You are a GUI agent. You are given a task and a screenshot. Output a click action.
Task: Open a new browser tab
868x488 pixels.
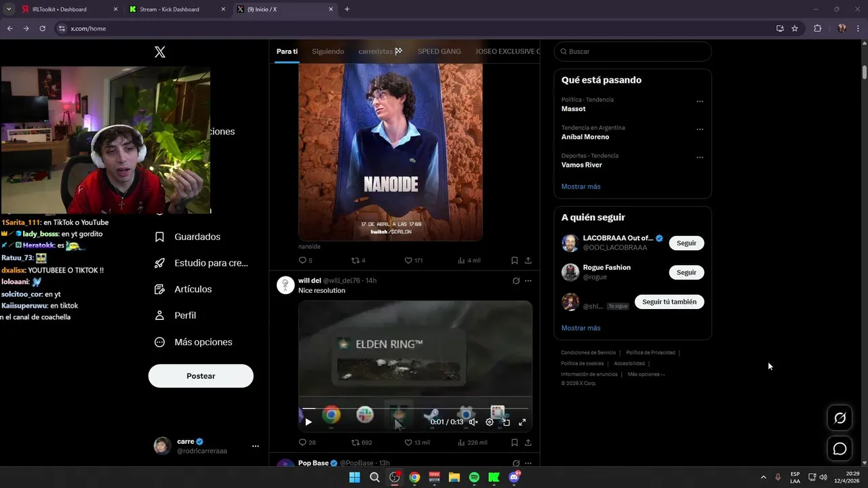(x=347, y=9)
